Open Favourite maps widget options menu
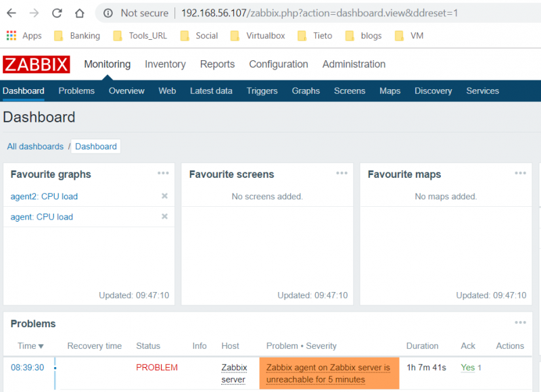The height and width of the screenshot is (392, 541). (x=520, y=174)
